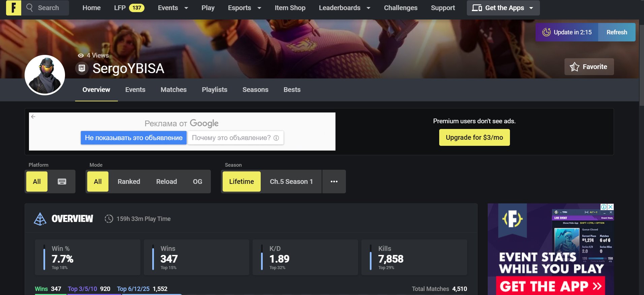
Task: Click the Epic Games platform icon
Action: point(82,68)
